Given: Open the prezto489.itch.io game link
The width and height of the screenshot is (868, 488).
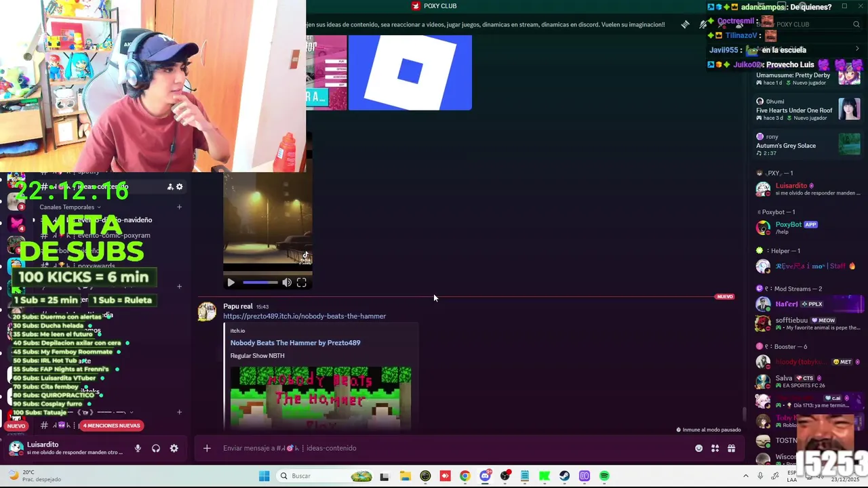Looking at the screenshot, I should click(x=304, y=316).
